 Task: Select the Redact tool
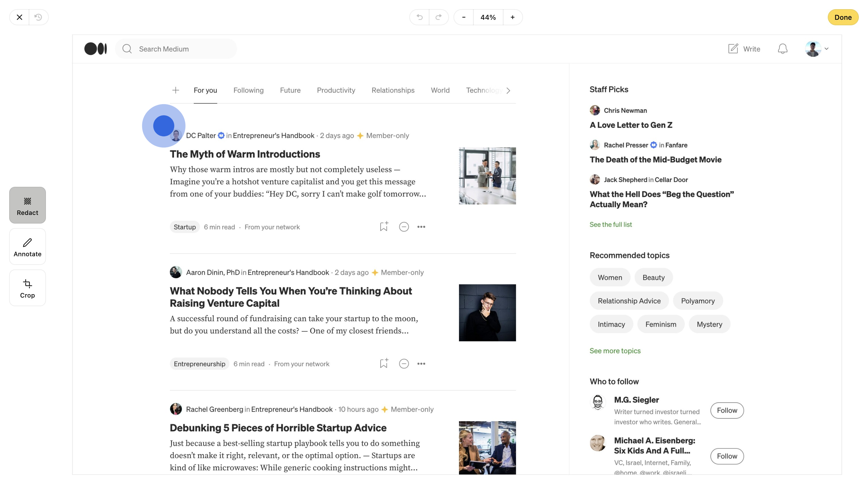(x=28, y=205)
